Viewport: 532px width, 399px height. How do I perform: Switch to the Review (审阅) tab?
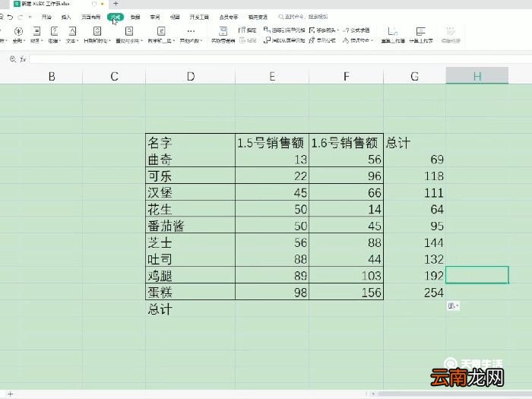(x=155, y=17)
